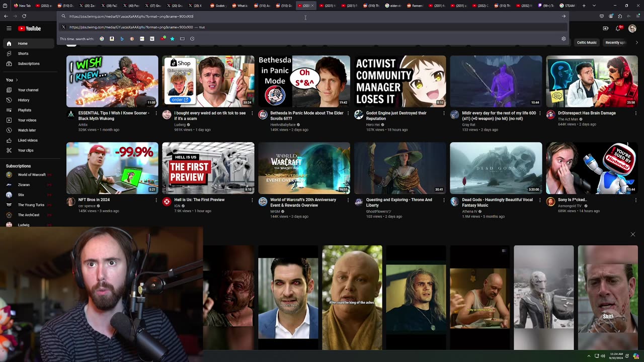Viewport: 644px width, 362px height.
Task: Click in the browser address bar field
Action: click(x=312, y=16)
